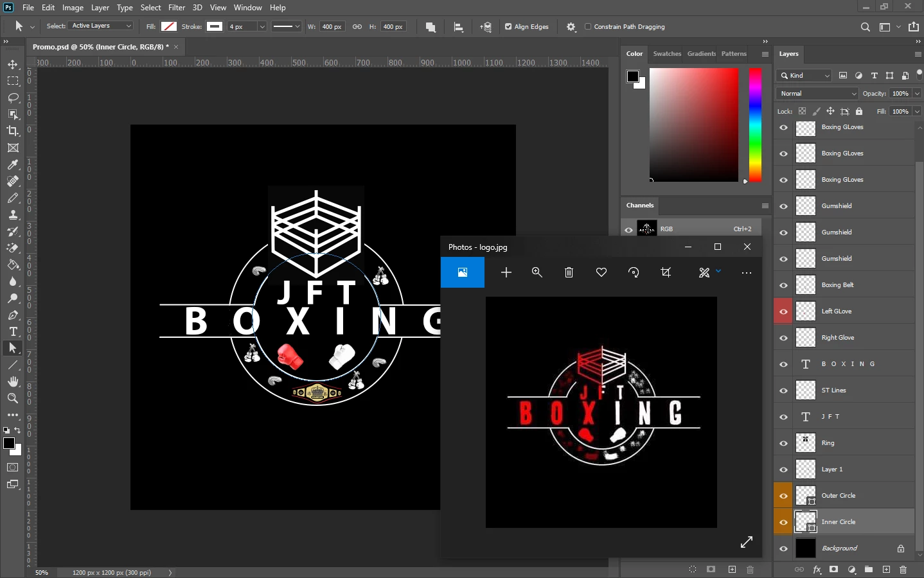Select the Crop tool
The height and width of the screenshot is (578, 924).
13,131
